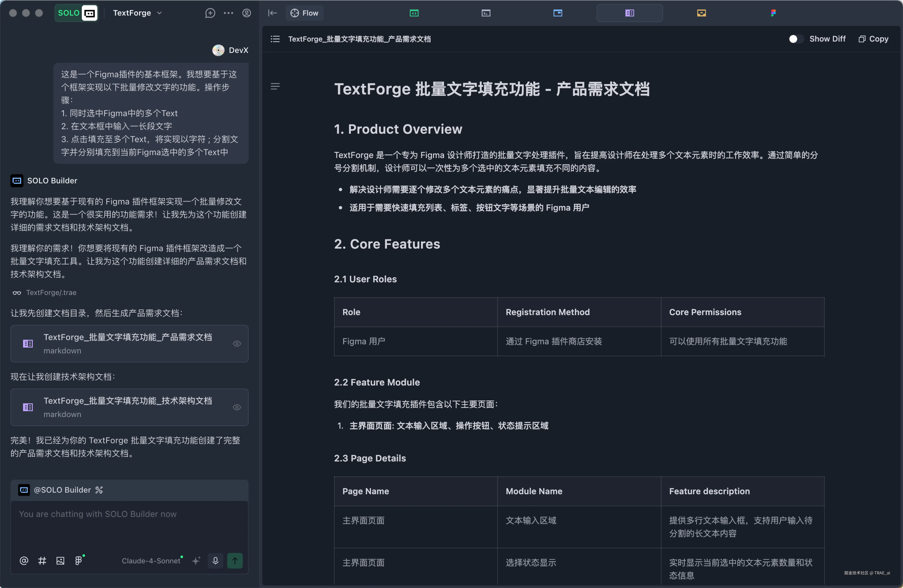Screen dimensions: 903x588
Task: Attach an image to the chat
Action: point(60,561)
